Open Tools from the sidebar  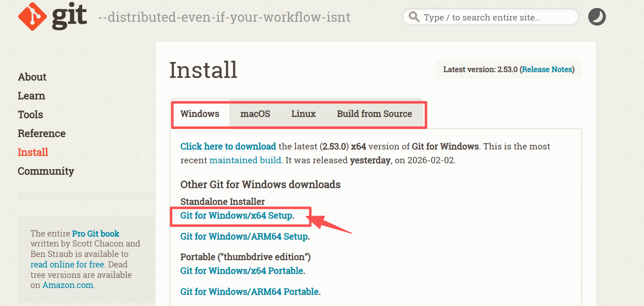(x=30, y=115)
